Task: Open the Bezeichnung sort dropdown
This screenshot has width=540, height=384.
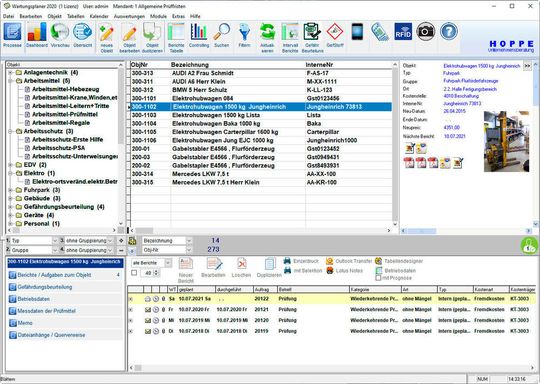Action: click(x=189, y=240)
